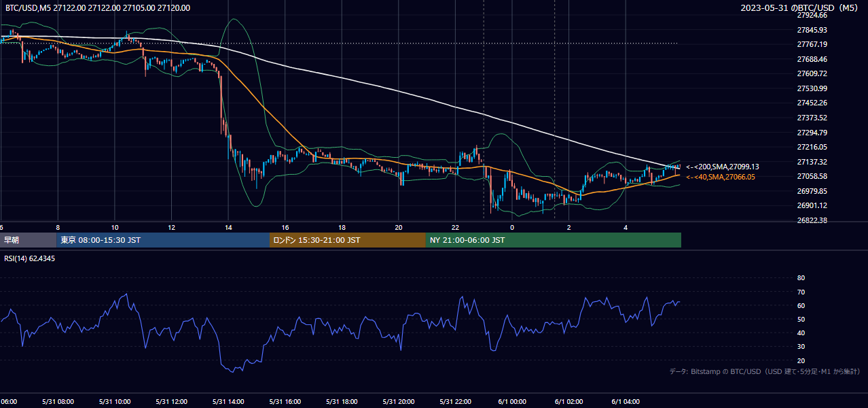
Task: Click RSI axis level 80
Action: 801,278
